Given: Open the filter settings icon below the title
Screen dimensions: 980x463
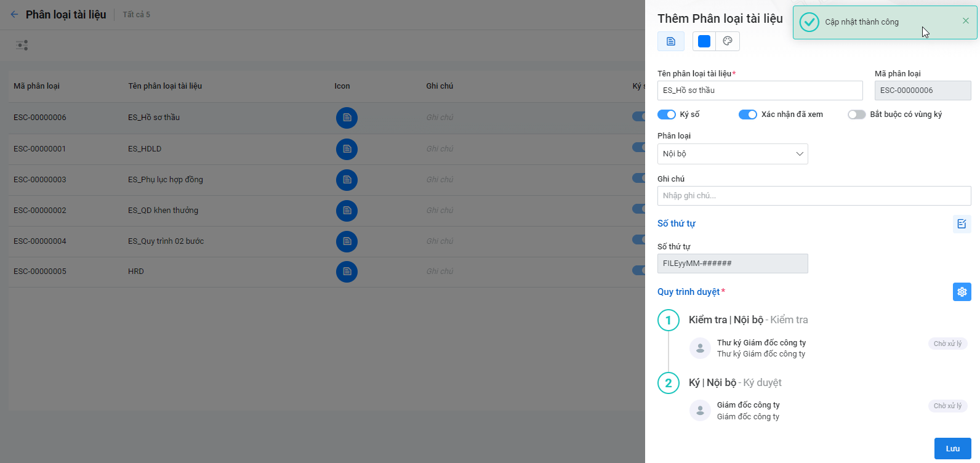Looking at the screenshot, I should point(22,46).
